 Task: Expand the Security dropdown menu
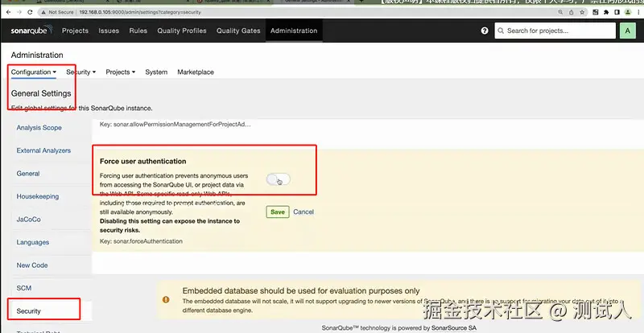click(81, 72)
